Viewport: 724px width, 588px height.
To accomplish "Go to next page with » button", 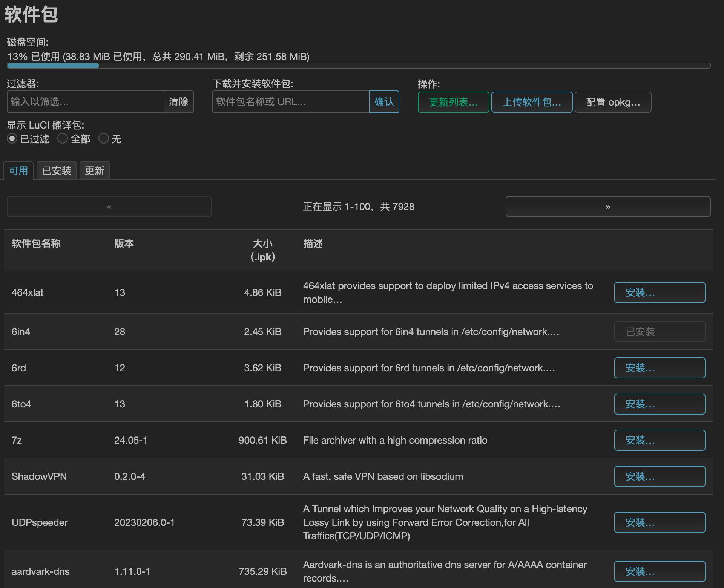I will pos(608,207).
